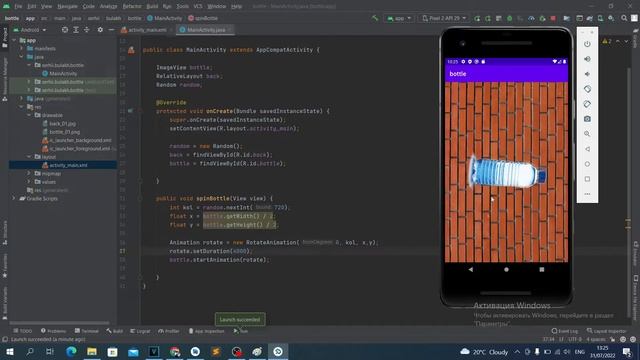Image resolution: width=640 pixels, height=360 pixels.
Task: Click emulator sidebar home circle icon
Action: (x=587, y=164)
